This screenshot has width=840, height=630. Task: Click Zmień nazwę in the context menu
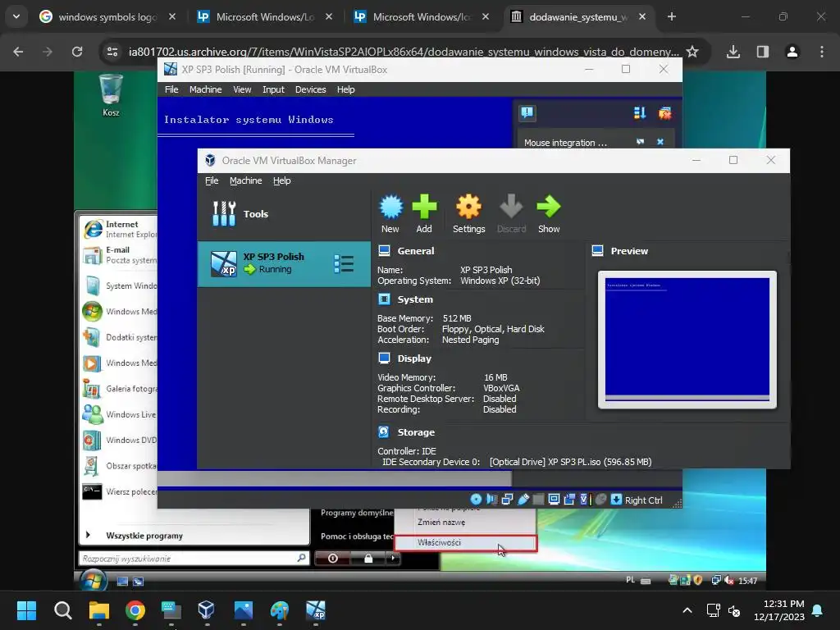click(441, 522)
